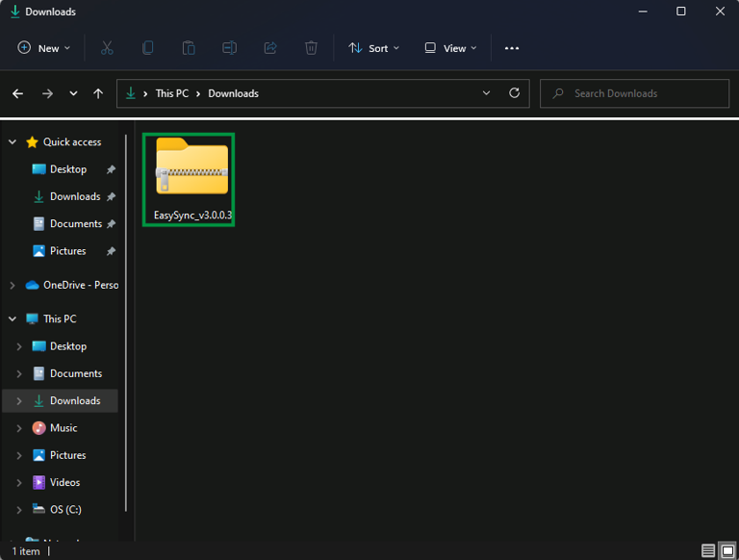
Task: Select OS (C:) drive in sidebar
Action: coord(57,510)
